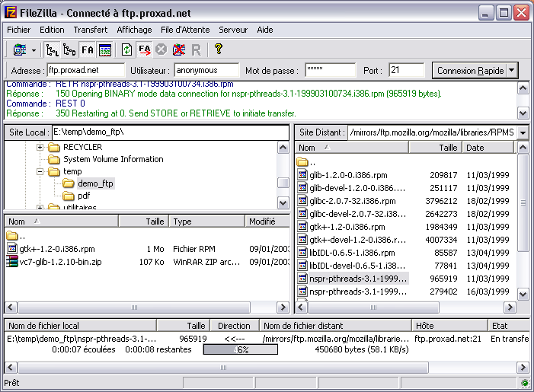Click the Utilisateur input field

[206, 70]
